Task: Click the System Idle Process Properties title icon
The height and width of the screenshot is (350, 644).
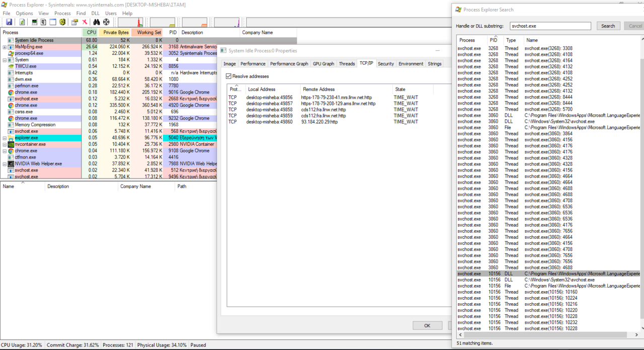Action: pos(223,51)
